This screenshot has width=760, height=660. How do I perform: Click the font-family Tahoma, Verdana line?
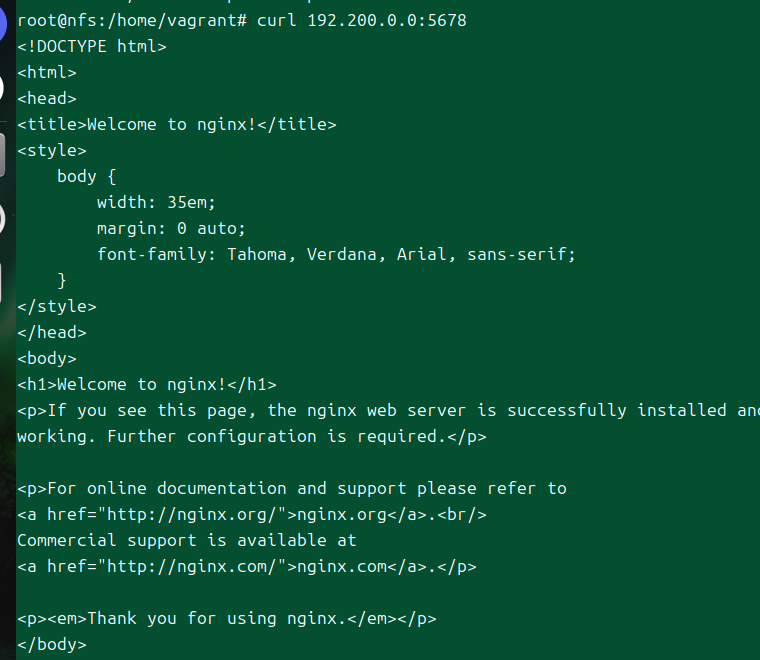(336, 254)
